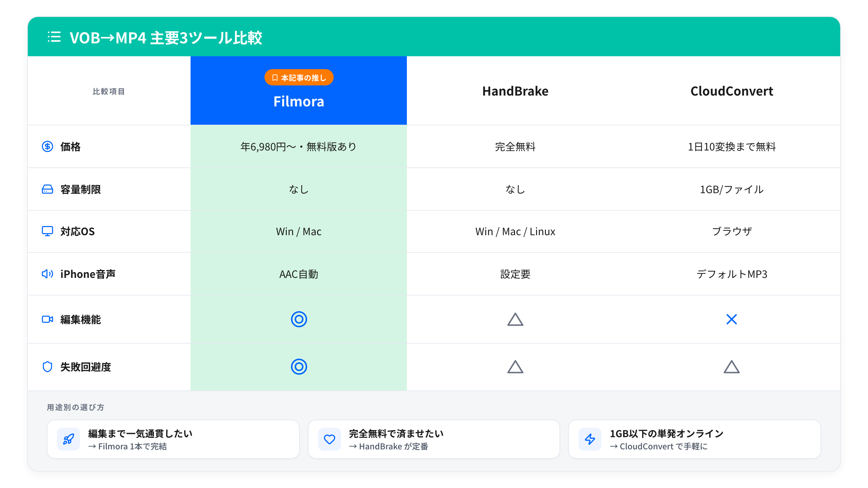This screenshot has width=868, height=488.
Task: Click the rocket icon in the 編集まで一気通貫したい card
Action: (68, 439)
